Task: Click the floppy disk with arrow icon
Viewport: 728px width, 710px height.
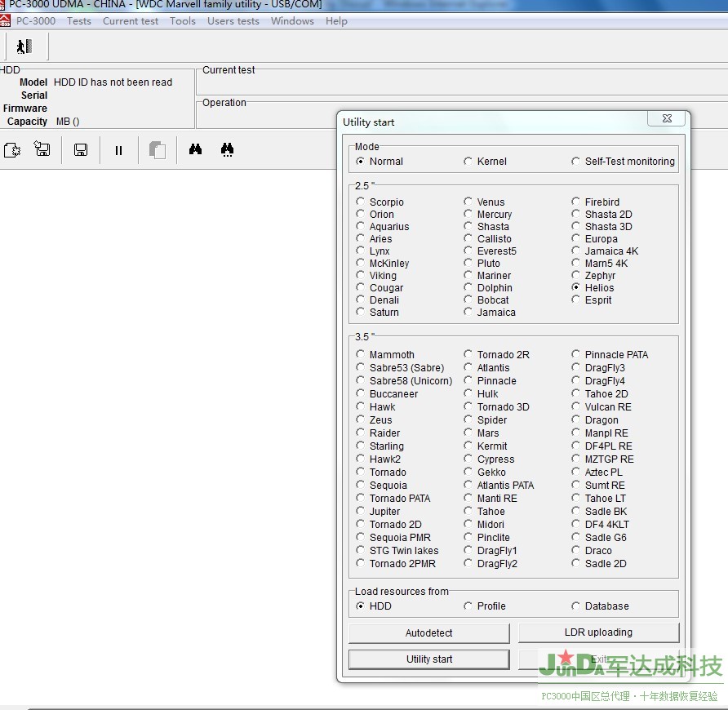Action: pos(42,149)
